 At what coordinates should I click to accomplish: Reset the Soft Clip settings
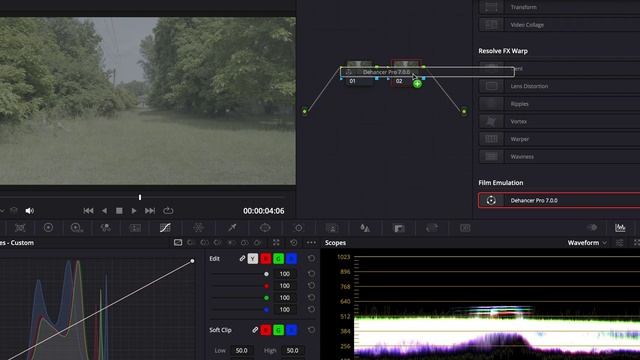click(x=311, y=330)
